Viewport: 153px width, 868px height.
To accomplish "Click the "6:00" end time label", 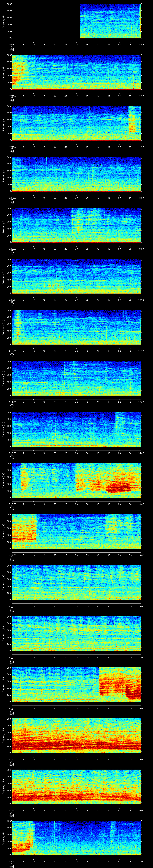I will pos(141,96).
